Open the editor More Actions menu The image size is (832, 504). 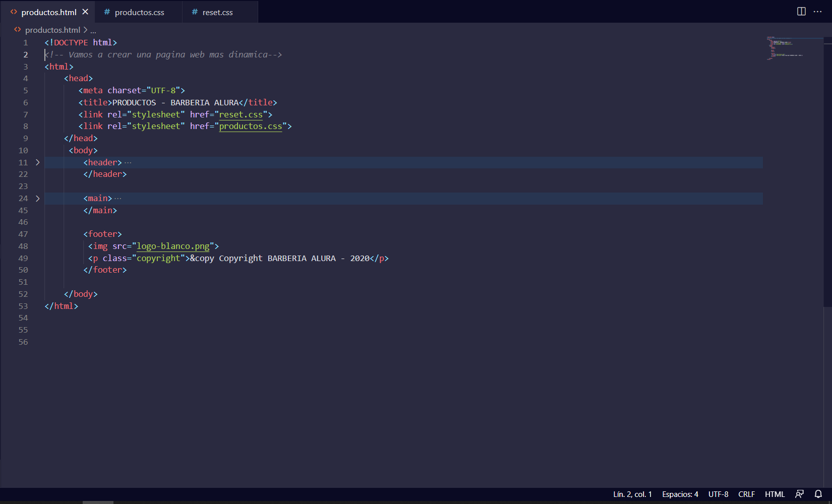pyautogui.click(x=817, y=12)
